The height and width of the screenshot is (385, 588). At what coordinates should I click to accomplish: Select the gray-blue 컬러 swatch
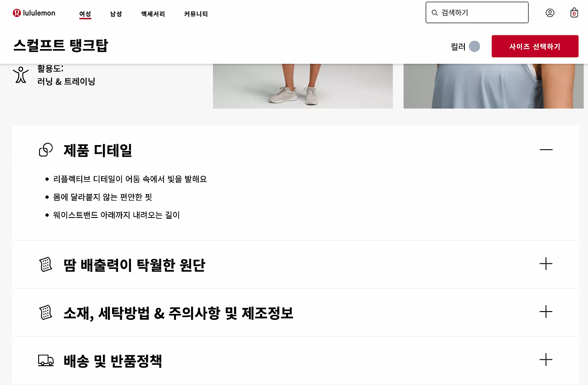pos(475,46)
